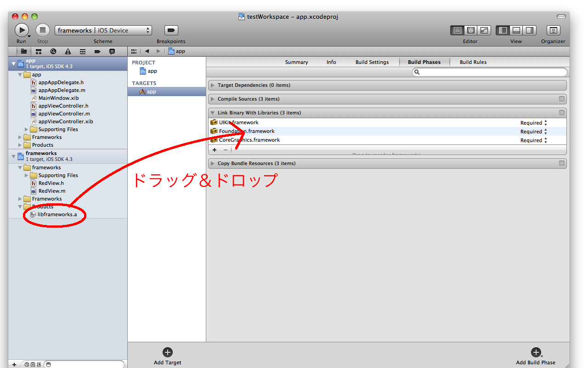Toggle the Debug area visibility
588x368 pixels.
tap(516, 30)
